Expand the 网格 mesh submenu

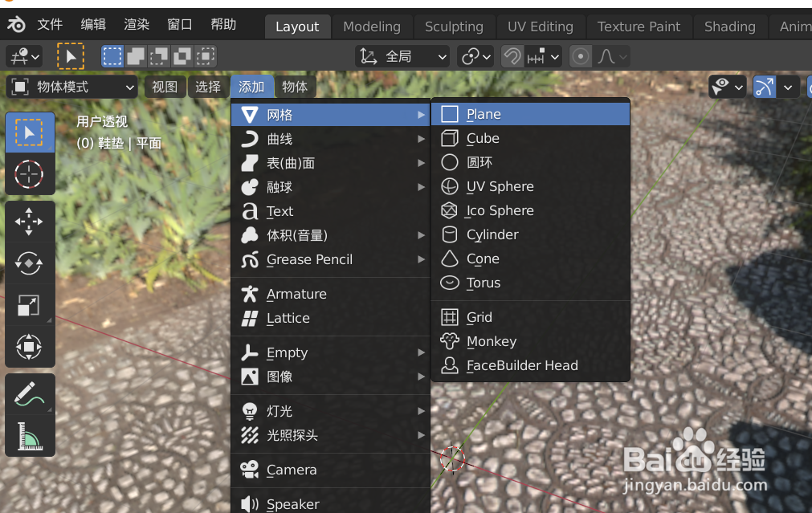pyautogui.click(x=331, y=115)
